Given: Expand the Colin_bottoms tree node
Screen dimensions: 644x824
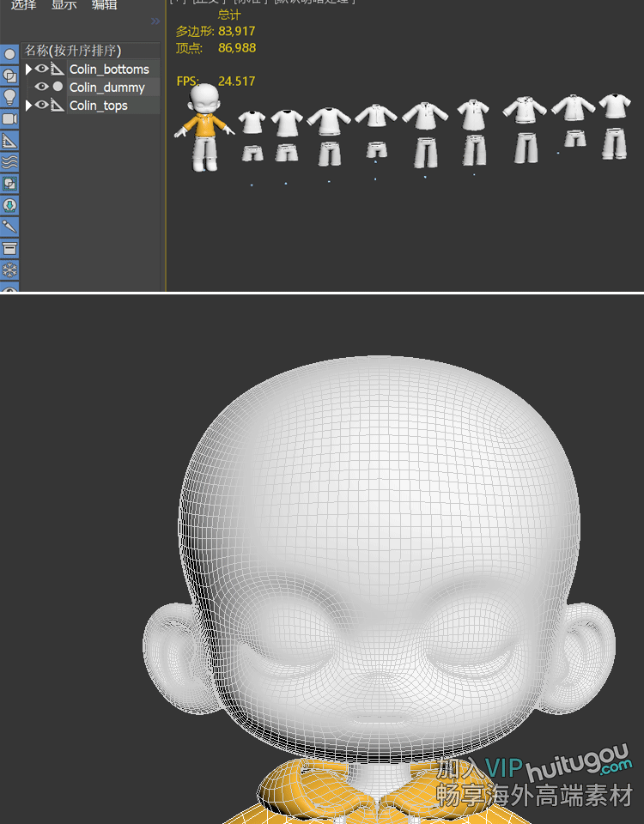Looking at the screenshot, I should click(x=28, y=69).
